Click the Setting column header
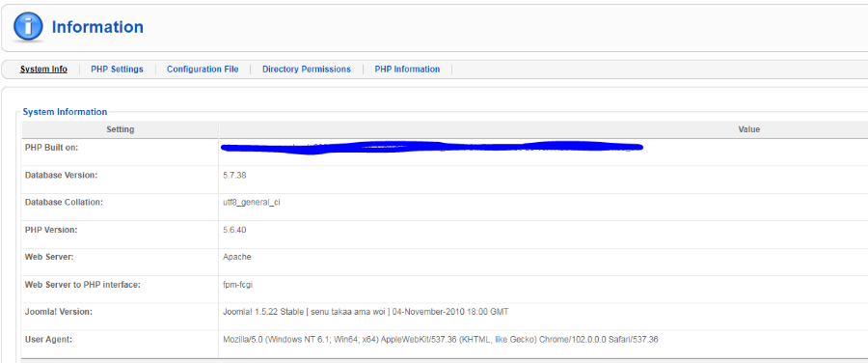The image size is (868, 363). 121,129
